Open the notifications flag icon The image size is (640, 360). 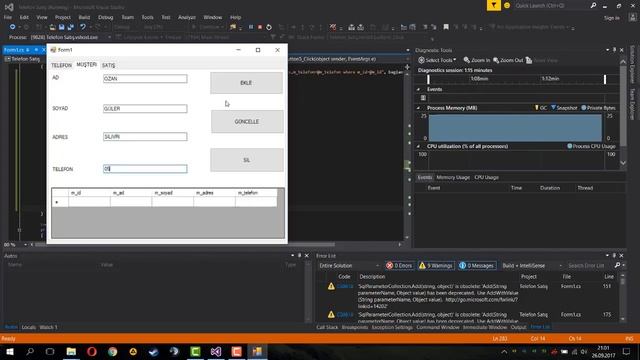coord(493,5)
